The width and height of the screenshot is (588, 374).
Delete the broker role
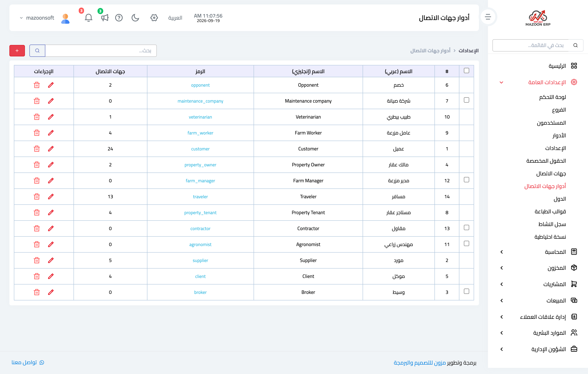coord(37,292)
